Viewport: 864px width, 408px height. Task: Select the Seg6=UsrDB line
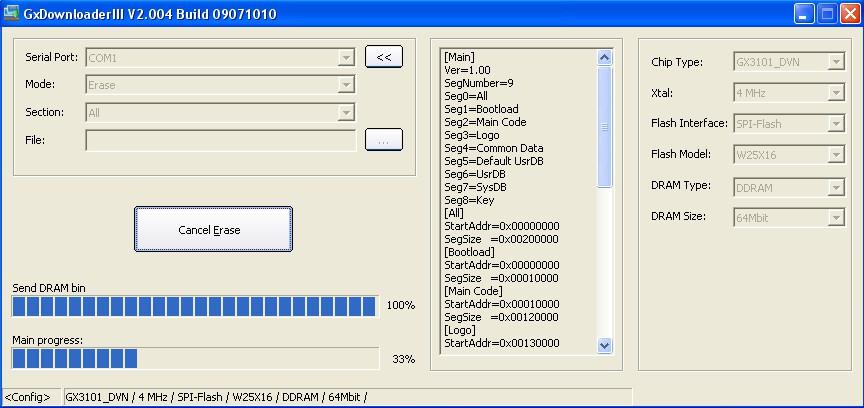click(x=476, y=174)
